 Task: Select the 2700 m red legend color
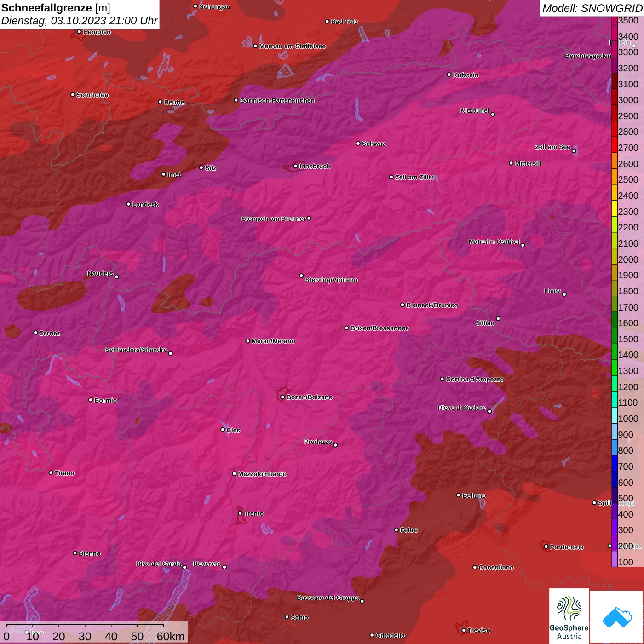[x=614, y=144]
